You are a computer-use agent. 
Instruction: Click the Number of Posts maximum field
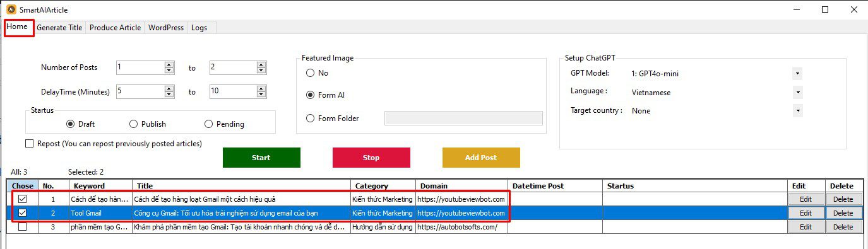click(233, 67)
